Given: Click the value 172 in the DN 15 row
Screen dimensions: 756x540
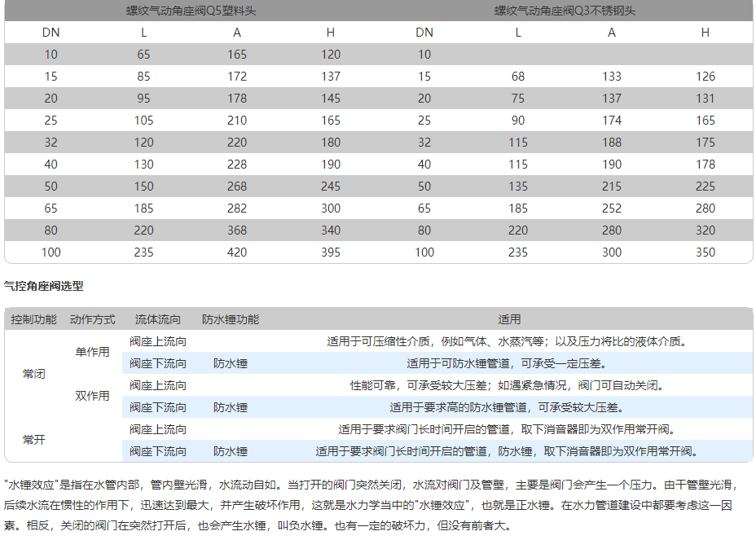Looking at the screenshot, I should click(236, 77).
